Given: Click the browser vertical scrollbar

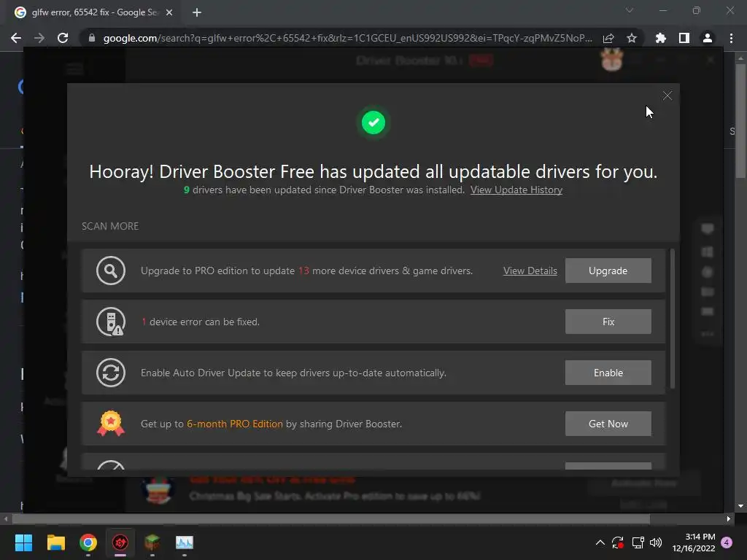Looking at the screenshot, I should point(741,121).
